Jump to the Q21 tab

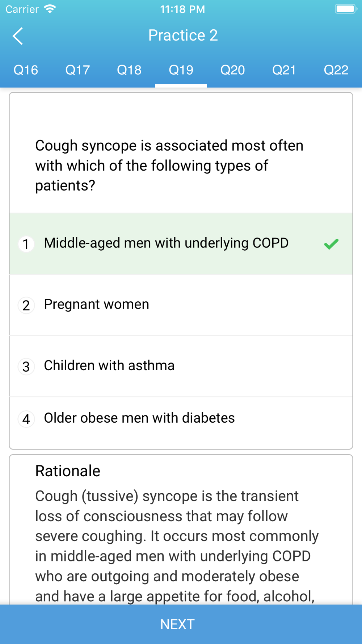pos(284,70)
